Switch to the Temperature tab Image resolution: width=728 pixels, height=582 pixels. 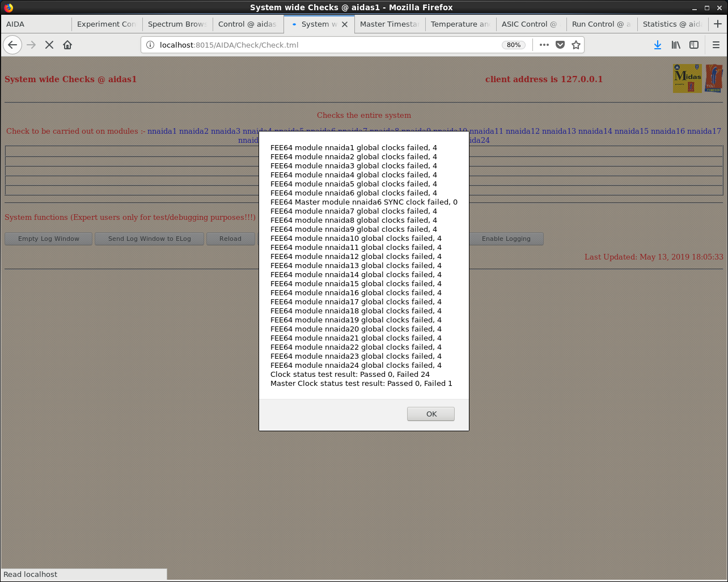tap(460, 24)
